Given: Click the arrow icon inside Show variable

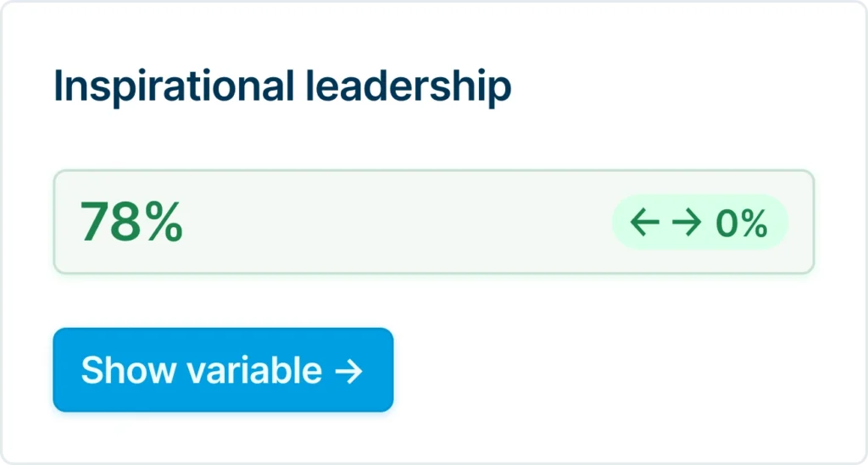Looking at the screenshot, I should click(348, 371).
